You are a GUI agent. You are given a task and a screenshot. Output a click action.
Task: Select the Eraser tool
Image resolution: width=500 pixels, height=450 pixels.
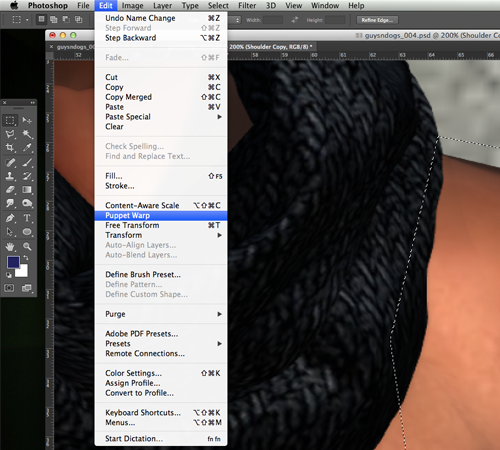tap(10, 190)
